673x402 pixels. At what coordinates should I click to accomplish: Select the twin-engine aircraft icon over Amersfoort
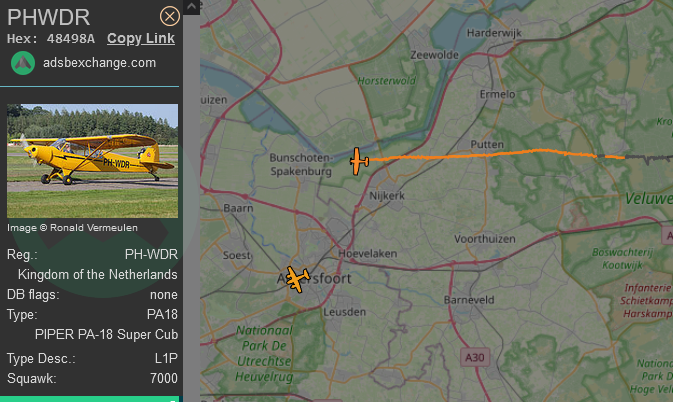coord(297,279)
